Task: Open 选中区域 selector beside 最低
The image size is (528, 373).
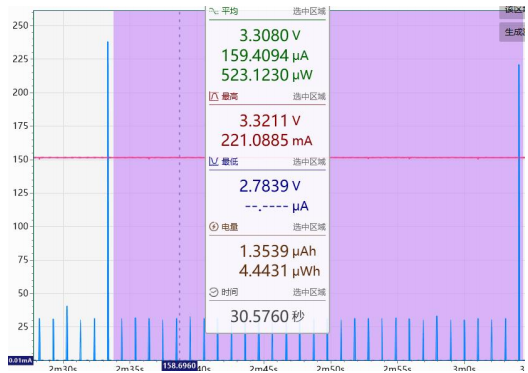Action: pos(309,162)
